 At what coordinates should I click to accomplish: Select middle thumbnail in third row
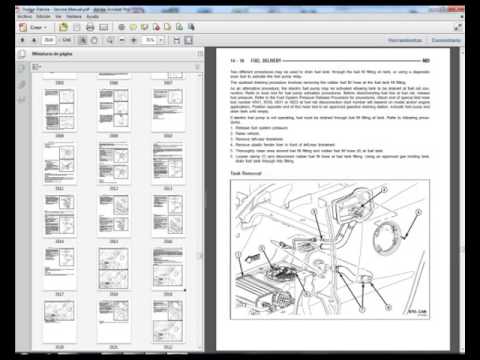114,162
